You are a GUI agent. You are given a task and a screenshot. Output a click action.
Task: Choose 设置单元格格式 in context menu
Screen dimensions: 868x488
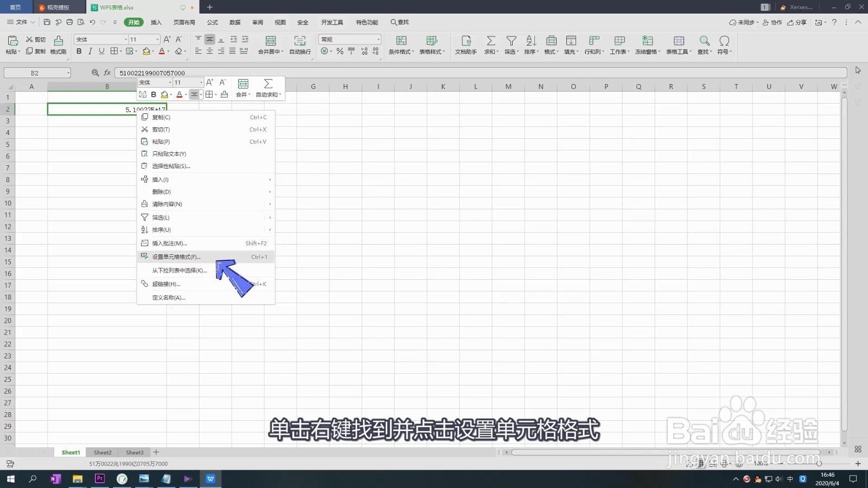click(x=206, y=257)
